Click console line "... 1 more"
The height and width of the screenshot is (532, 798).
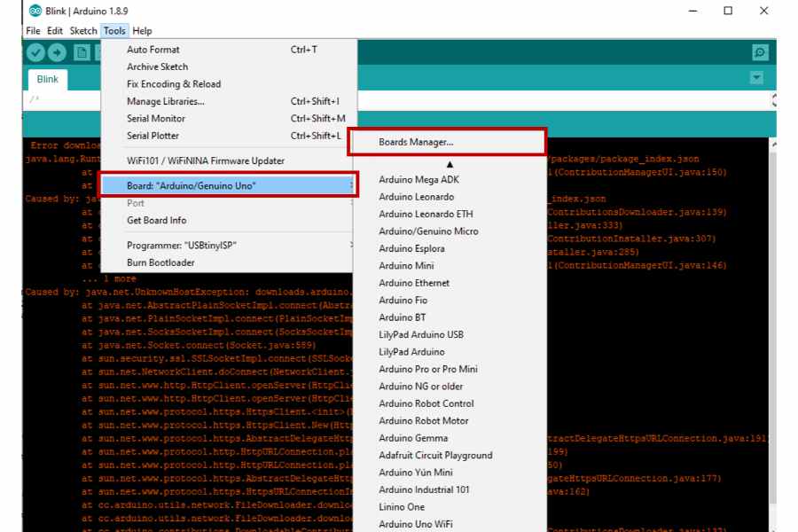coord(109,279)
